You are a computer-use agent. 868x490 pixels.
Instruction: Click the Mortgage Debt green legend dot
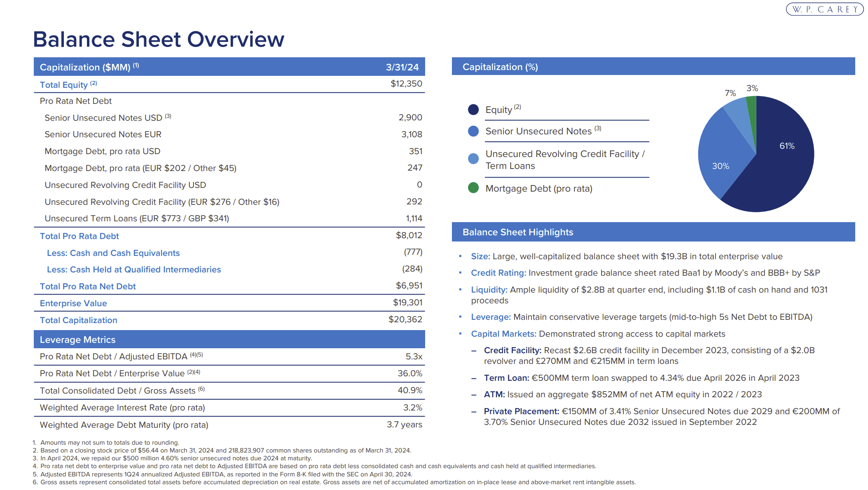473,188
